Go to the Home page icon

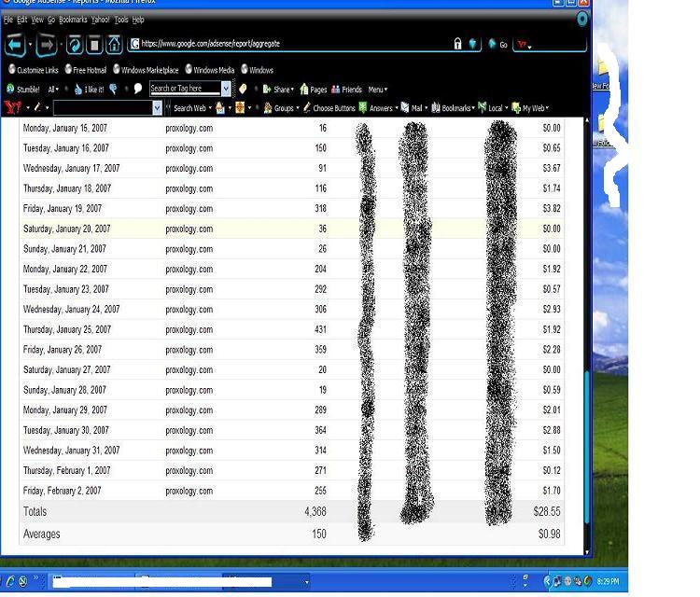pyautogui.click(x=114, y=44)
